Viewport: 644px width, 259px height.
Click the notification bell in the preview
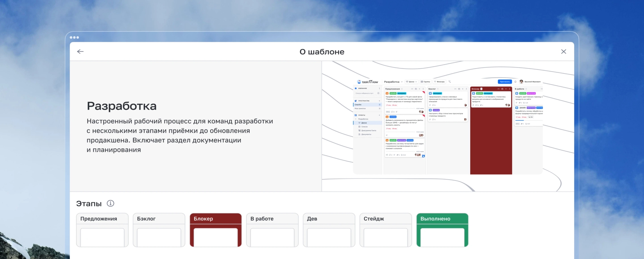tap(515, 82)
